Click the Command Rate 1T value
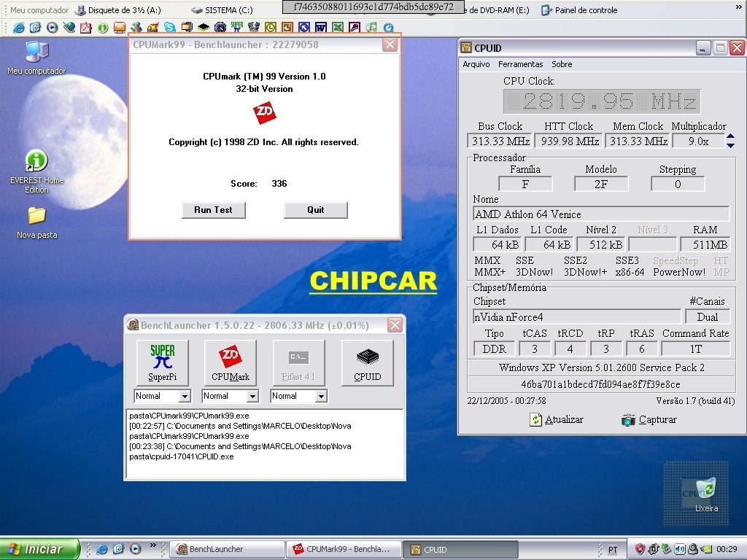Viewport: 747px width, 560px height. tap(695, 349)
